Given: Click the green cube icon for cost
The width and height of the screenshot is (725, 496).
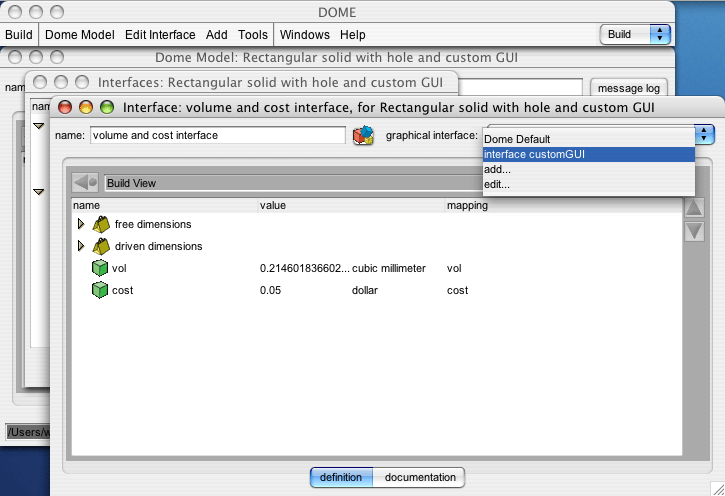Looking at the screenshot, I should 99,290.
